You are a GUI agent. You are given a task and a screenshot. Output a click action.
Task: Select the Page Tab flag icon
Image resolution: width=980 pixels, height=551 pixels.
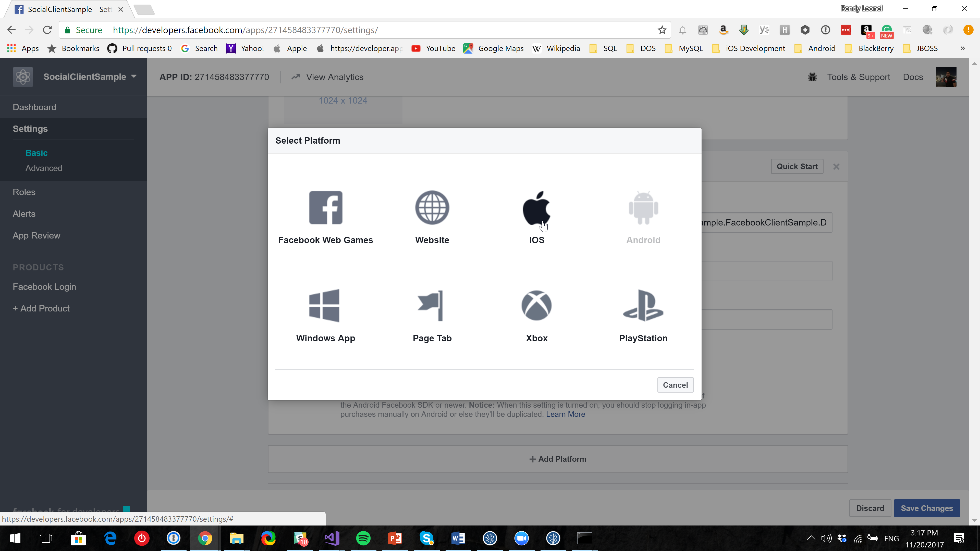(x=431, y=306)
